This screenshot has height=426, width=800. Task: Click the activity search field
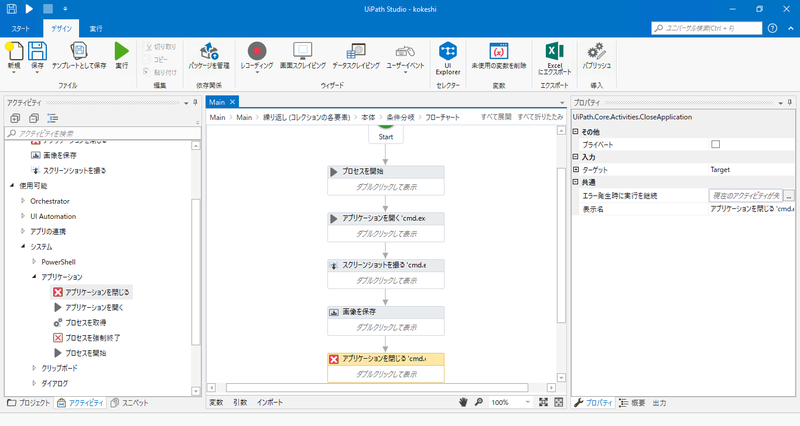click(103, 133)
